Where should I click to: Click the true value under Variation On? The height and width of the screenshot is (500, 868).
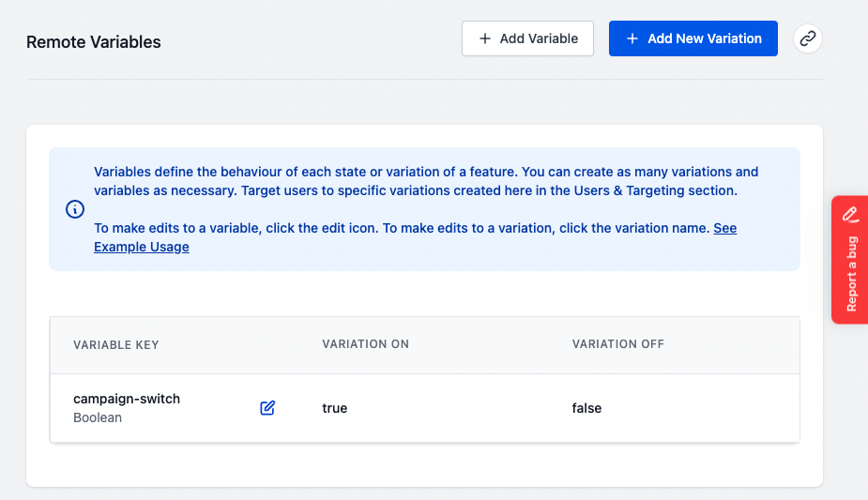tap(335, 408)
